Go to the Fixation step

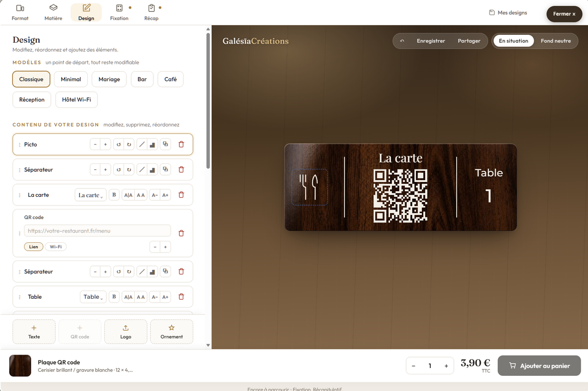pyautogui.click(x=119, y=12)
